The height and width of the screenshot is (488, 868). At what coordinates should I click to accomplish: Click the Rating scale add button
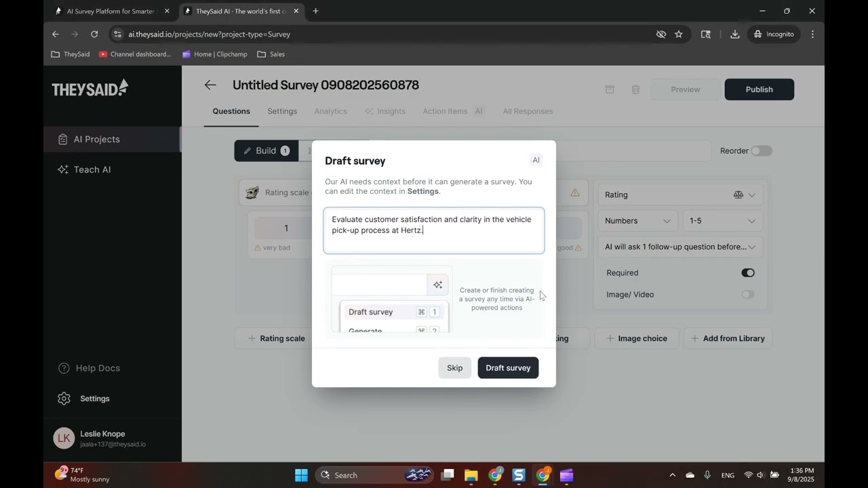276,338
